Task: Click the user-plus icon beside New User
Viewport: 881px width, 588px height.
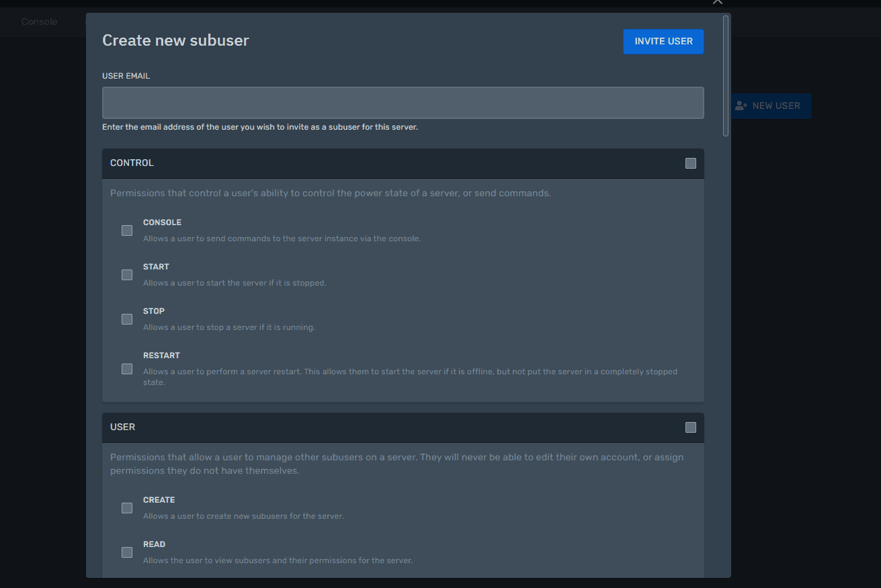Action: coord(741,106)
